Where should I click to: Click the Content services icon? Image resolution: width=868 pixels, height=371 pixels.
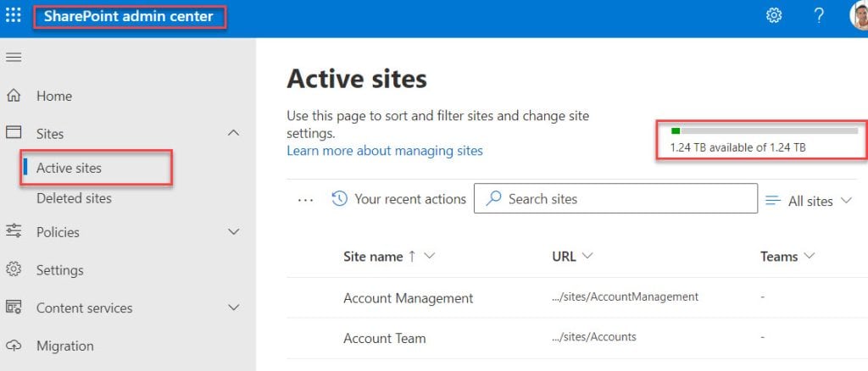click(14, 307)
